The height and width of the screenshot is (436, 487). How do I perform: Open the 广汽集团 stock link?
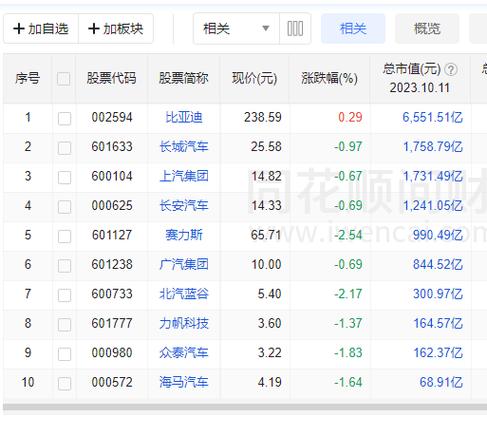point(184,264)
